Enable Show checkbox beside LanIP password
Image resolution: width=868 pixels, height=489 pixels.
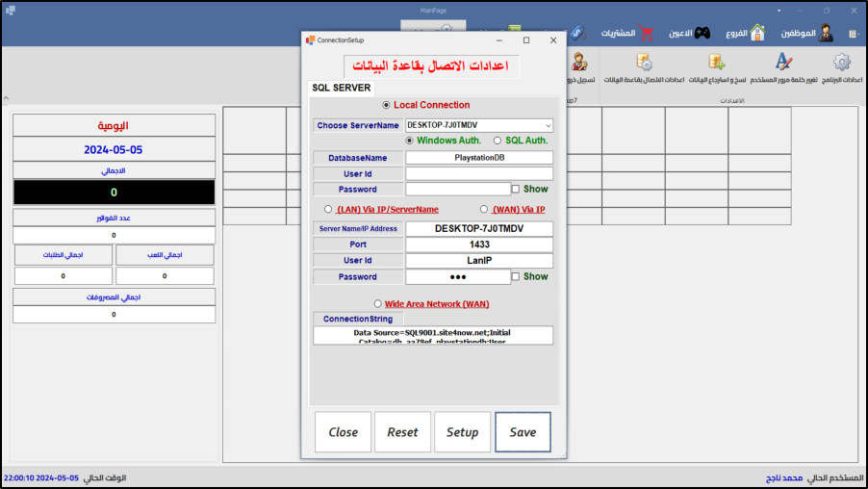click(516, 276)
